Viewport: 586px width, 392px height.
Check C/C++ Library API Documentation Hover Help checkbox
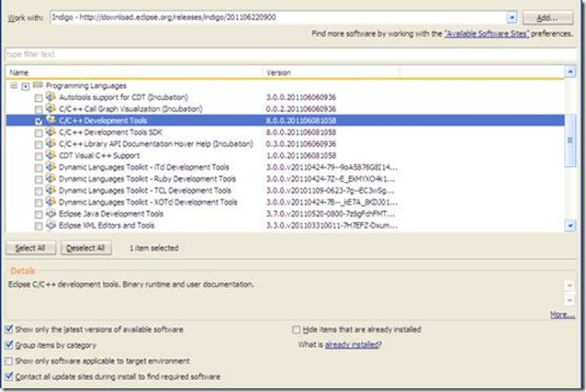(39, 145)
